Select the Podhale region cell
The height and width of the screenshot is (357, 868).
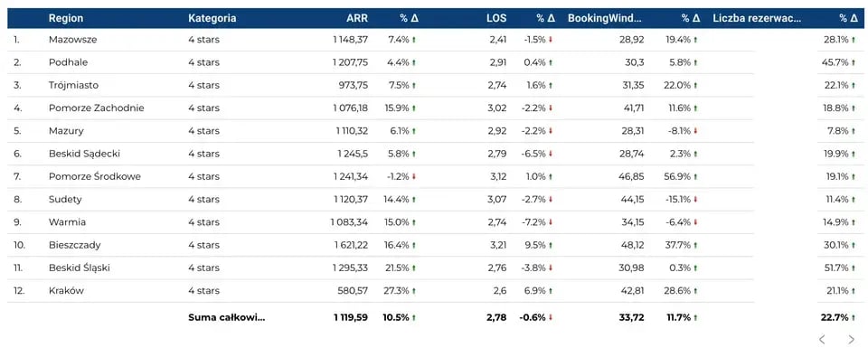(68, 62)
